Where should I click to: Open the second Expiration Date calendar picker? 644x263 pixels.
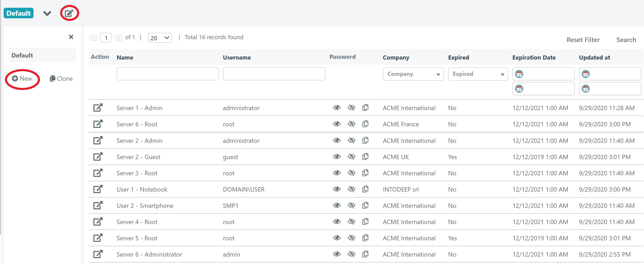coord(519,89)
